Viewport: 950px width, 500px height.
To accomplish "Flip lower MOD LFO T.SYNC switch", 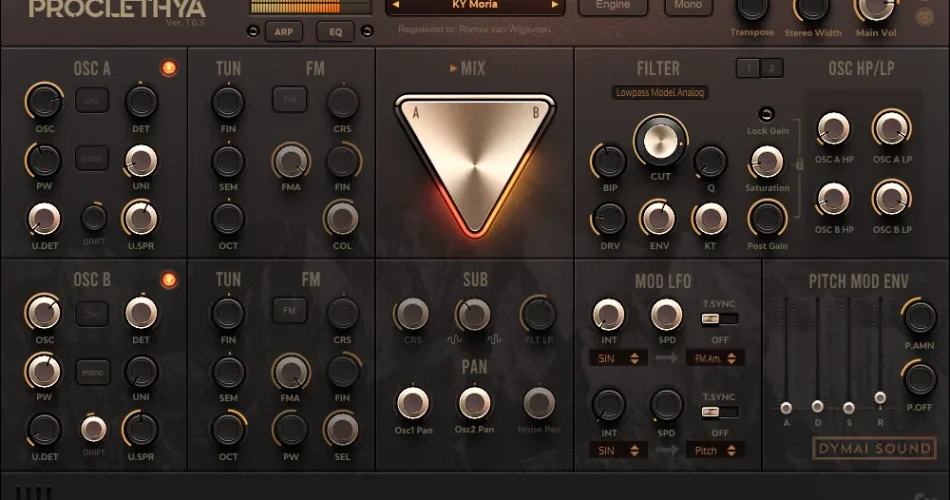I will (x=720, y=412).
